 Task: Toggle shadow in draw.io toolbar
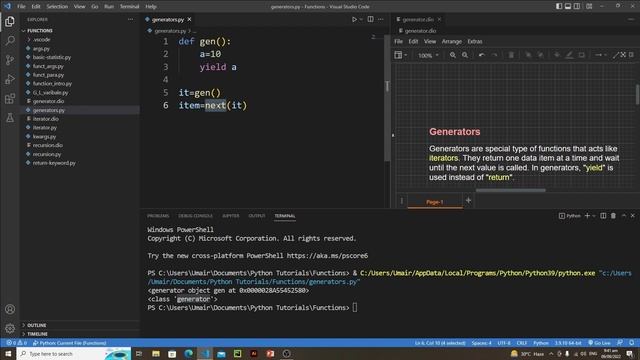[582, 55]
